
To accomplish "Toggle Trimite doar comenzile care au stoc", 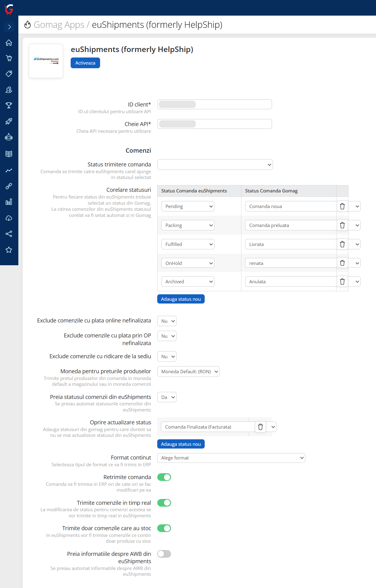I will click(164, 528).
